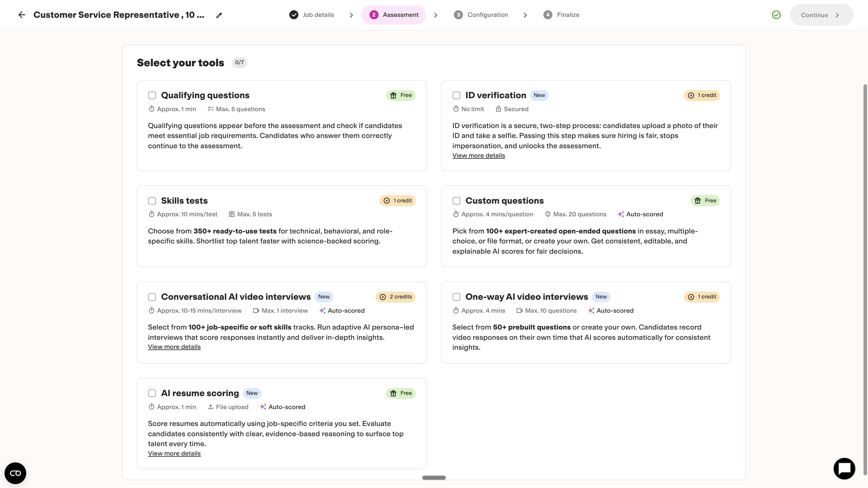
Task: Click the credit icon on One-way AI video badge
Action: [x=691, y=297]
